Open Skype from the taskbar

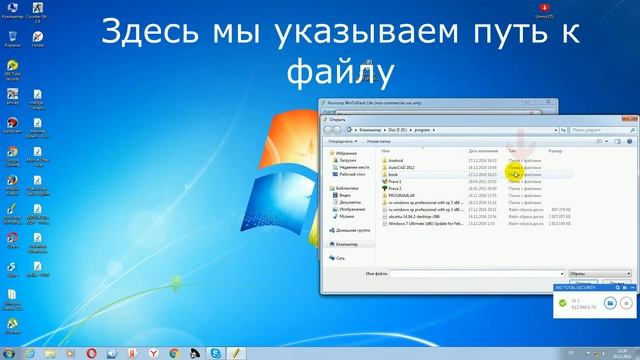click(216, 353)
